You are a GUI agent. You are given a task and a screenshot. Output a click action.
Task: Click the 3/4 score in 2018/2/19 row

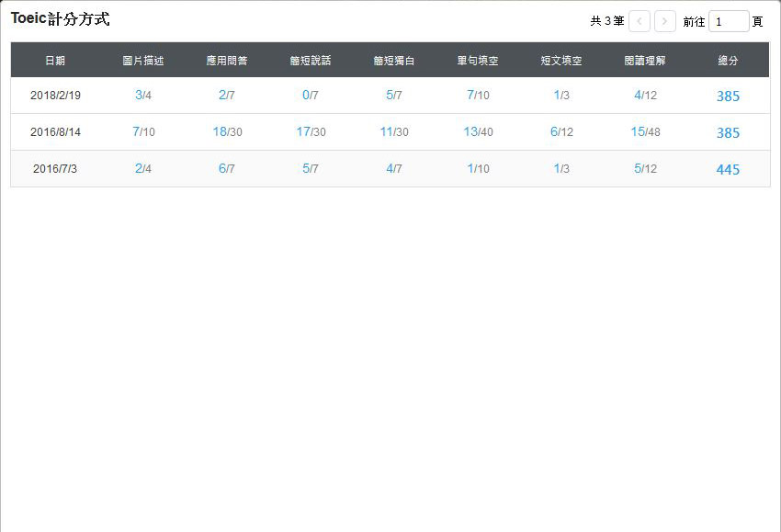coord(143,96)
